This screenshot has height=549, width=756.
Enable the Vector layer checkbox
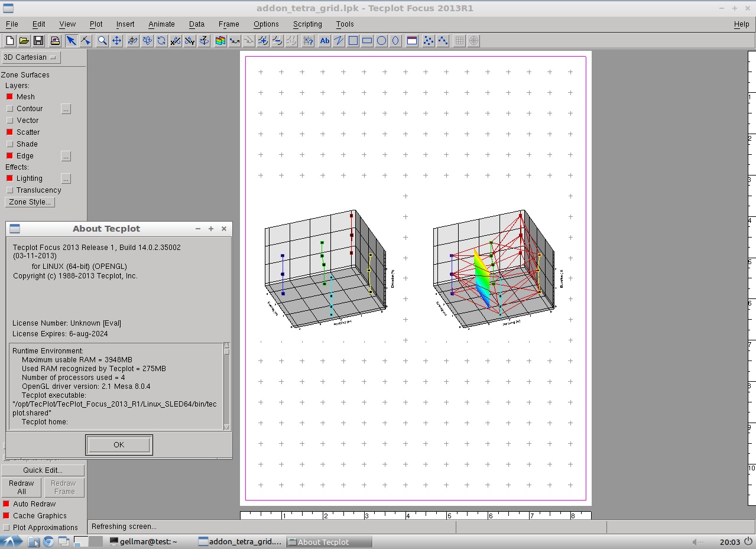(x=9, y=121)
